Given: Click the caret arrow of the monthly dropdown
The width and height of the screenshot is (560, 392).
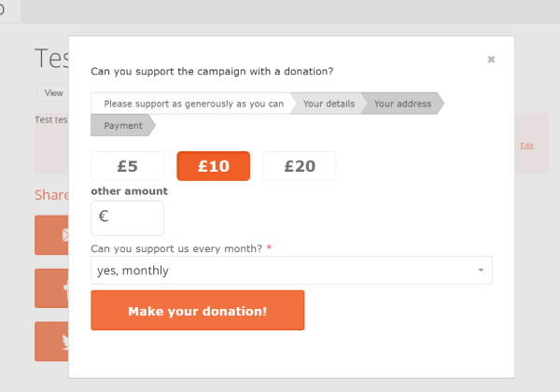Looking at the screenshot, I should tap(481, 270).
